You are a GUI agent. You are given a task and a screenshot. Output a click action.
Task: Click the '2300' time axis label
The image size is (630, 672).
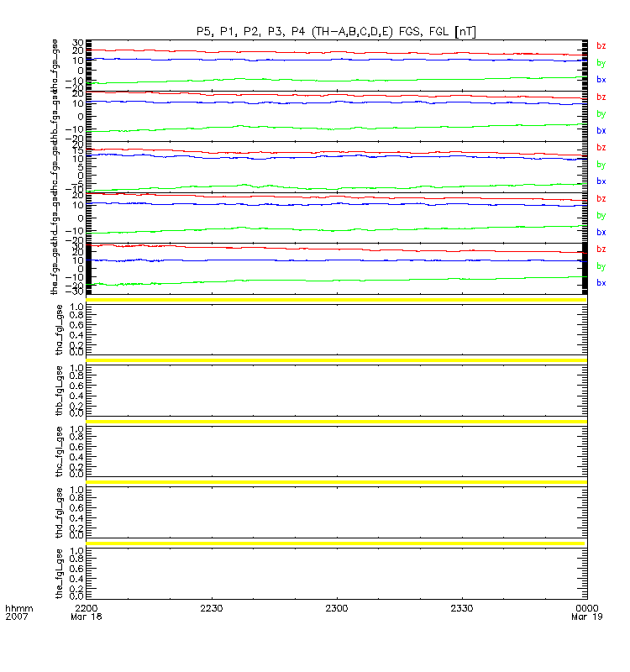click(x=337, y=608)
